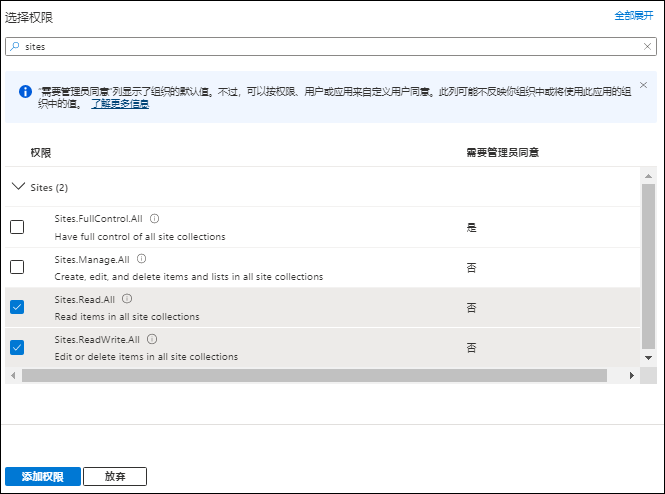Click 是 value in Sites.FullControl.All row
Image resolution: width=665 pixels, height=494 pixels.
472,228
